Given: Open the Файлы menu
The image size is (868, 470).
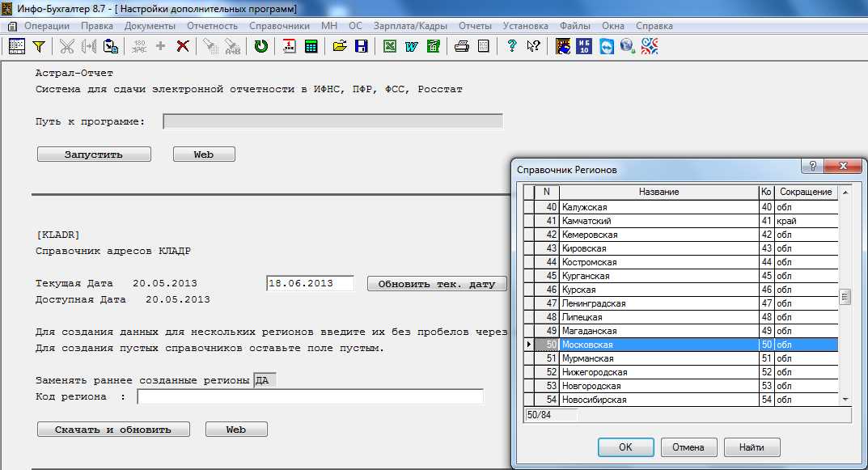Looking at the screenshot, I should pyautogui.click(x=575, y=26).
